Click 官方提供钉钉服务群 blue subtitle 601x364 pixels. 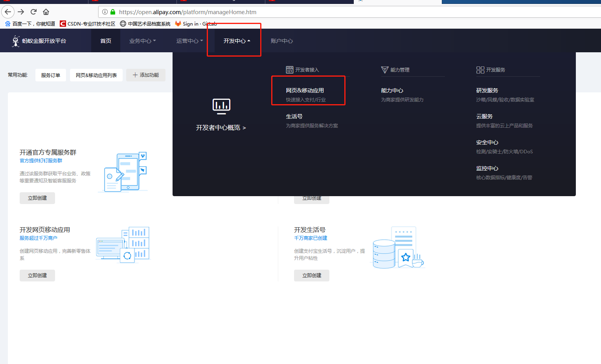[41, 161]
